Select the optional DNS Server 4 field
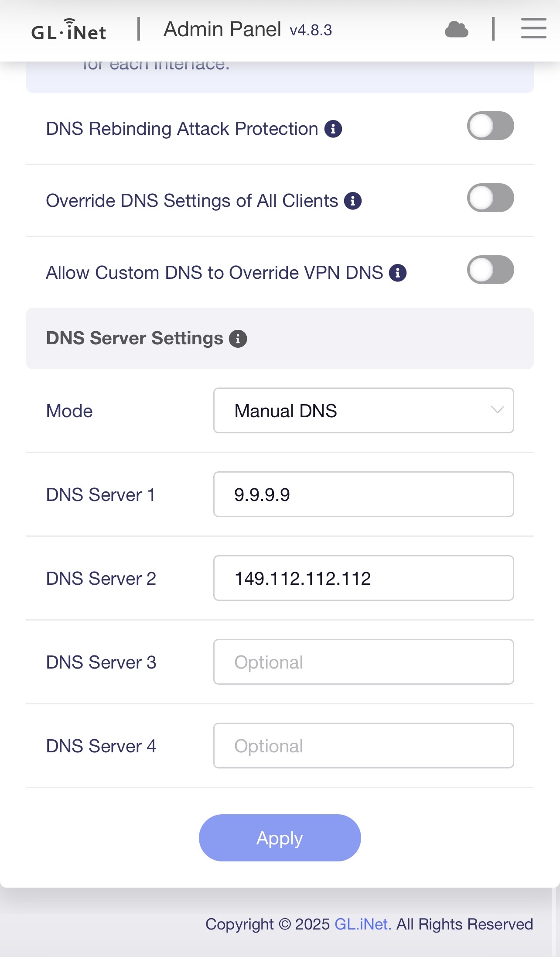 [x=363, y=746]
